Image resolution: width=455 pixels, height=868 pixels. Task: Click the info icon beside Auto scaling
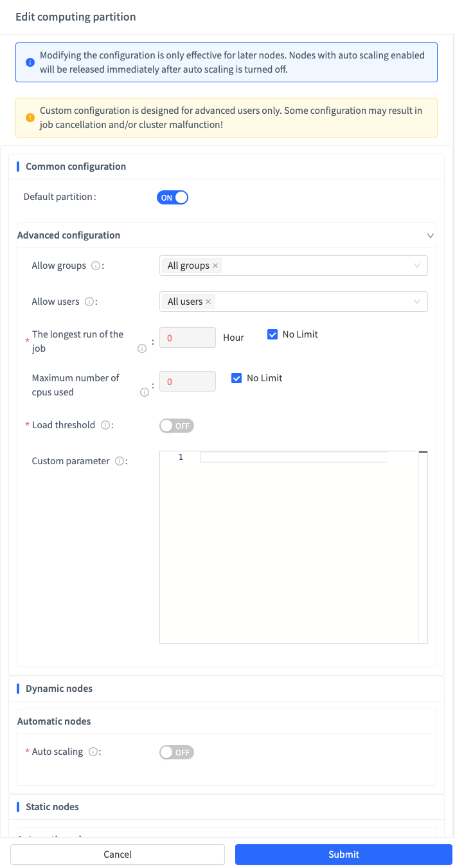[93, 752]
